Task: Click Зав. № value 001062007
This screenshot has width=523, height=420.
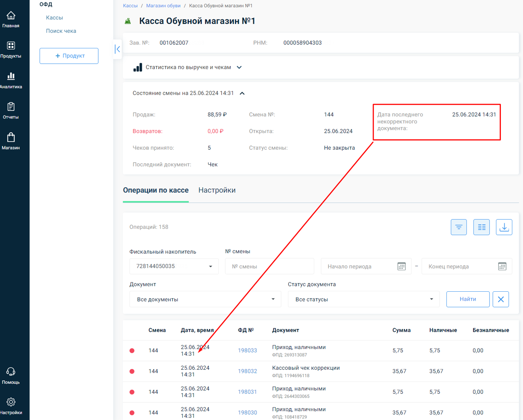Action: [x=174, y=43]
